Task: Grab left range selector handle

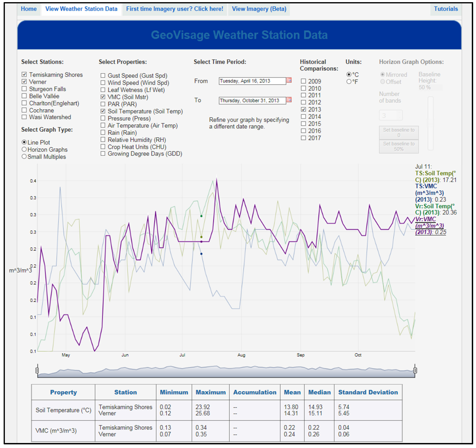Action: click(37, 370)
